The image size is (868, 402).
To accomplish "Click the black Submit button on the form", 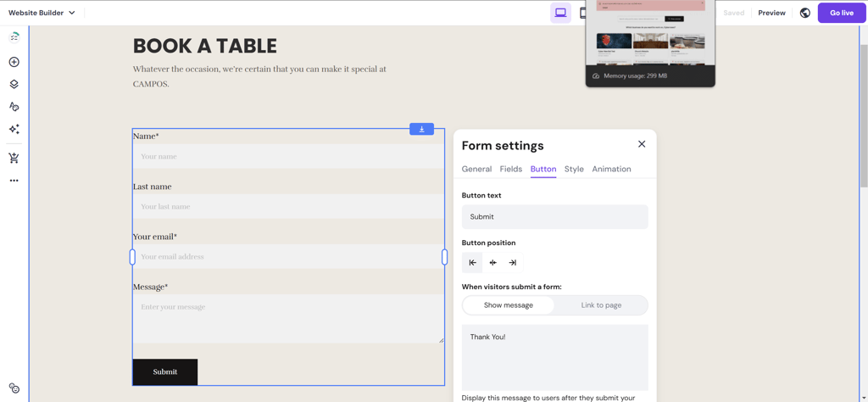I will (165, 371).
